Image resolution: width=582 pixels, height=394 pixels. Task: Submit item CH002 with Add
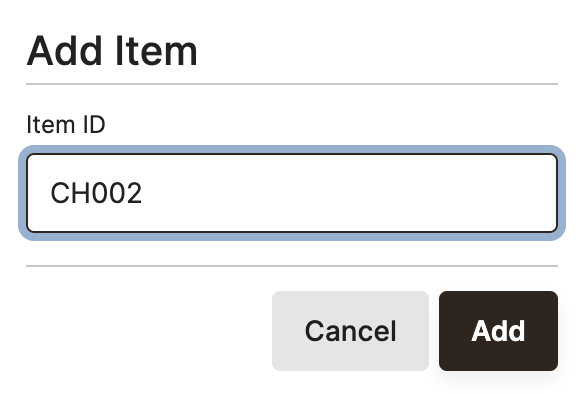tap(498, 331)
